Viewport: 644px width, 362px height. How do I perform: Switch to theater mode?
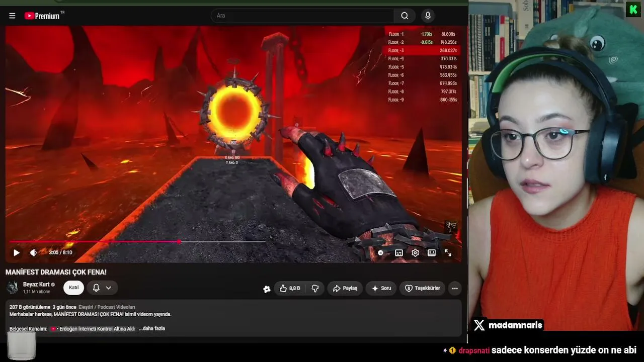pos(432,253)
